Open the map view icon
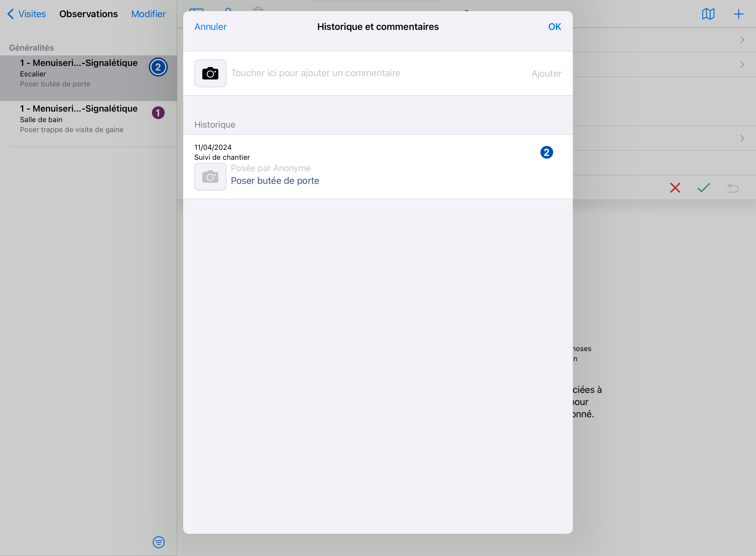This screenshot has height=556, width=756. pyautogui.click(x=708, y=14)
